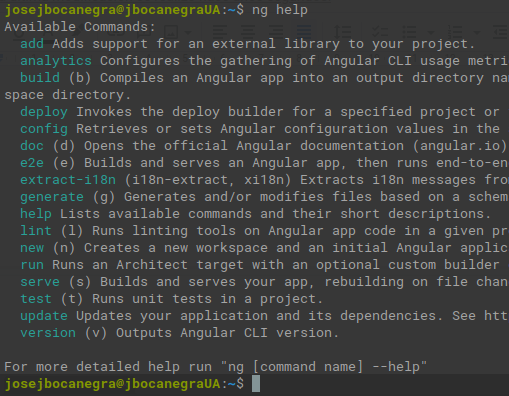Open the numbered list dropdown arrow
Screen dimensions: 509x396
click(x=477, y=33)
